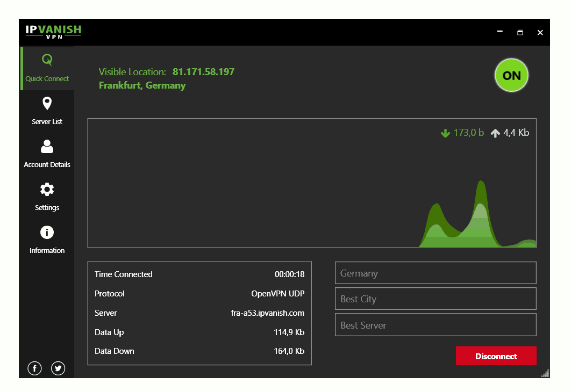The height and width of the screenshot is (392, 571).
Task: Click the Visible Location label
Action: coord(132,72)
